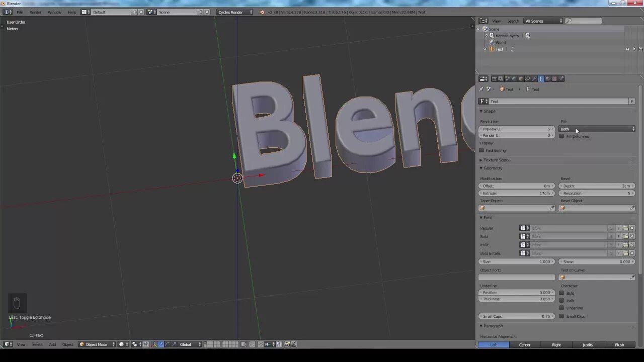Set horizontal alignment to Justify
Viewport: 644px width, 362px height.
pyautogui.click(x=588, y=345)
